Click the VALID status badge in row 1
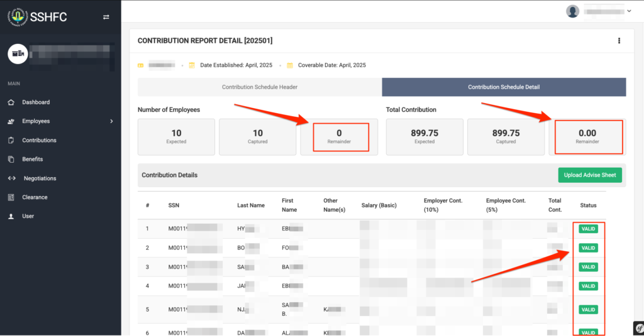Screen dimensions: 644x336 coord(588,229)
